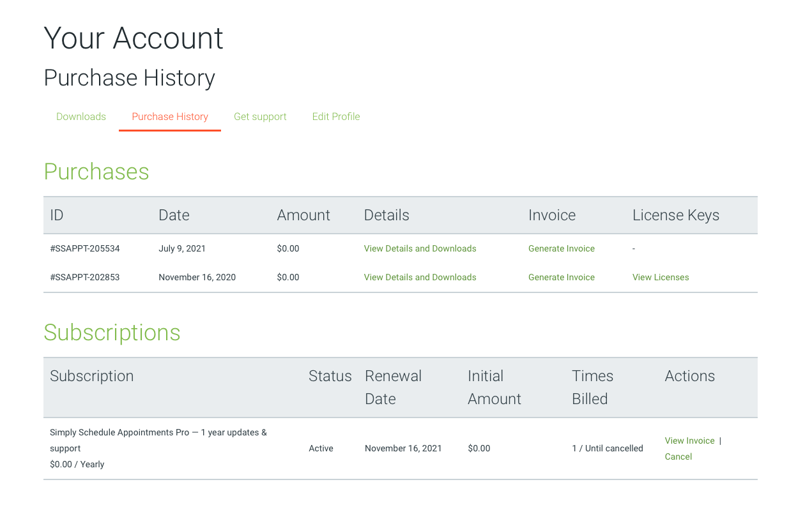The image size is (812, 512).
Task: Click the purchase ID #SSAPPT-202853
Action: pyautogui.click(x=84, y=277)
